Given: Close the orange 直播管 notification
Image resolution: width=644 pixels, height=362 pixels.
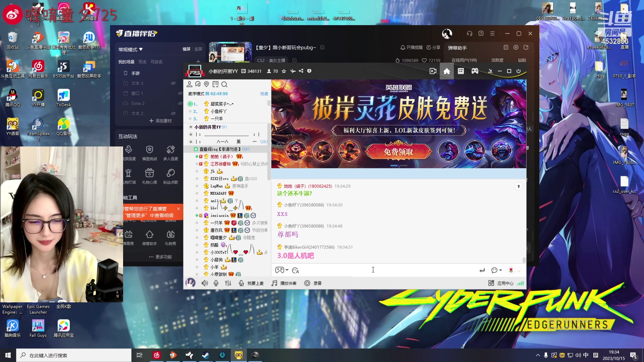Looking at the screenshot, I should tap(178, 209).
